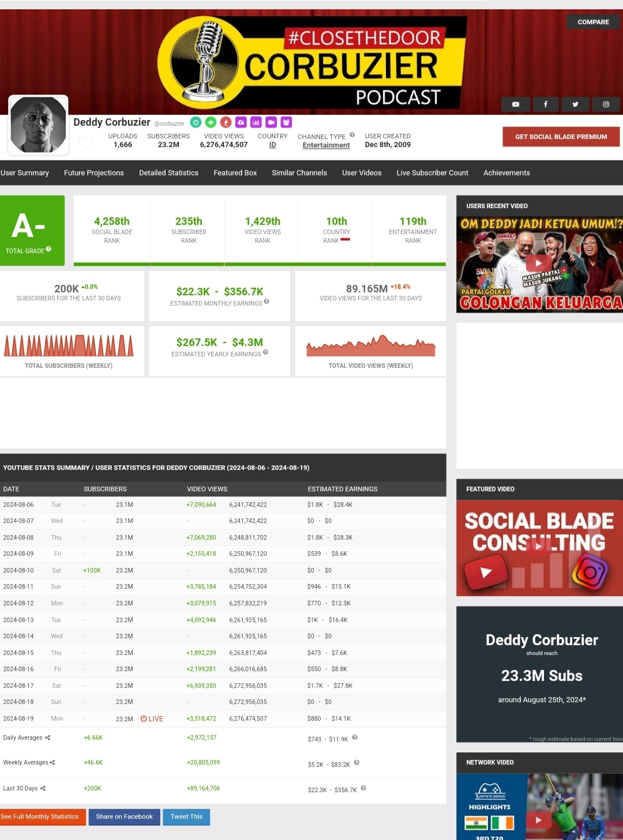Click Estimated Monthly Earnings help icon
The image size is (623, 840).
[267, 302]
